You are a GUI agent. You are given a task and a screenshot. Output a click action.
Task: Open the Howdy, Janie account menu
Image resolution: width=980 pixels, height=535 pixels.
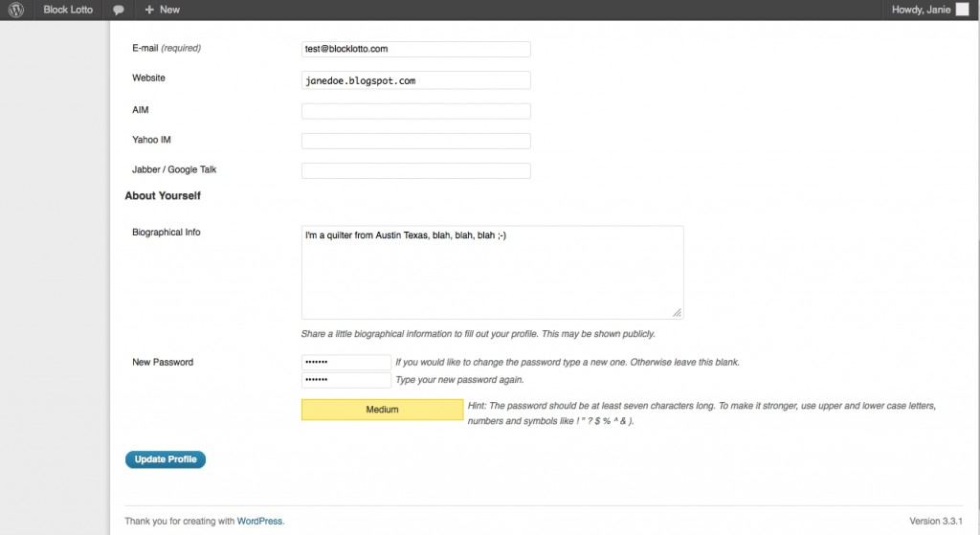coord(921,10)
